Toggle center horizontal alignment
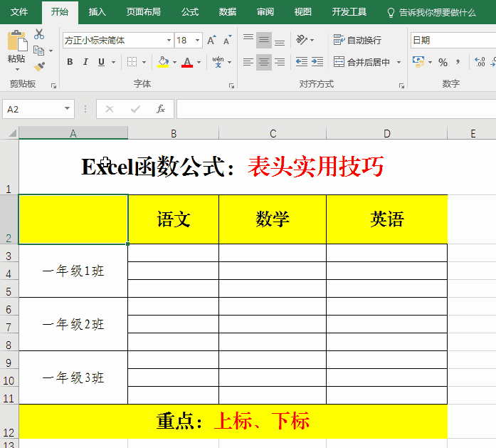 click(264, 62)
